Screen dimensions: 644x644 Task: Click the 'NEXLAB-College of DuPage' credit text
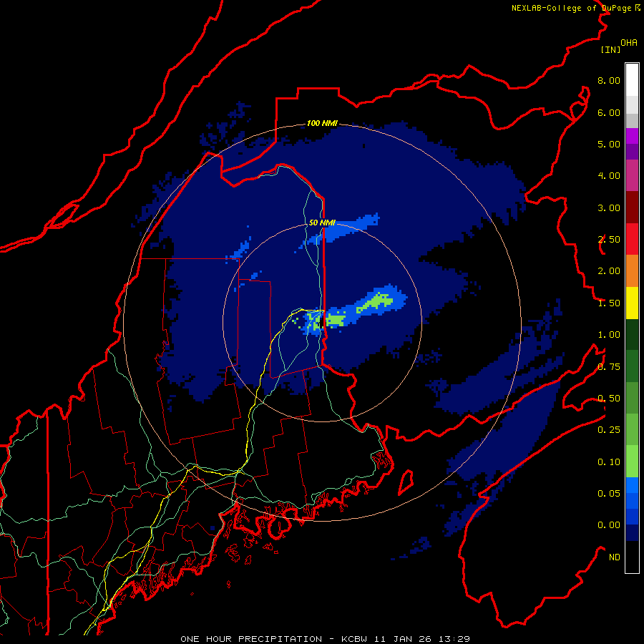[x=572, y=8]
